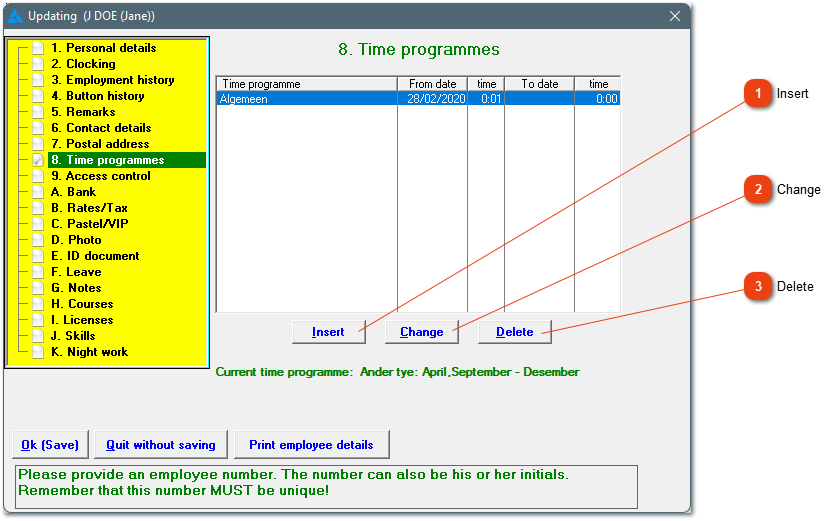Open I. Licenses section
Screen dimensions: 837x521
82,320
